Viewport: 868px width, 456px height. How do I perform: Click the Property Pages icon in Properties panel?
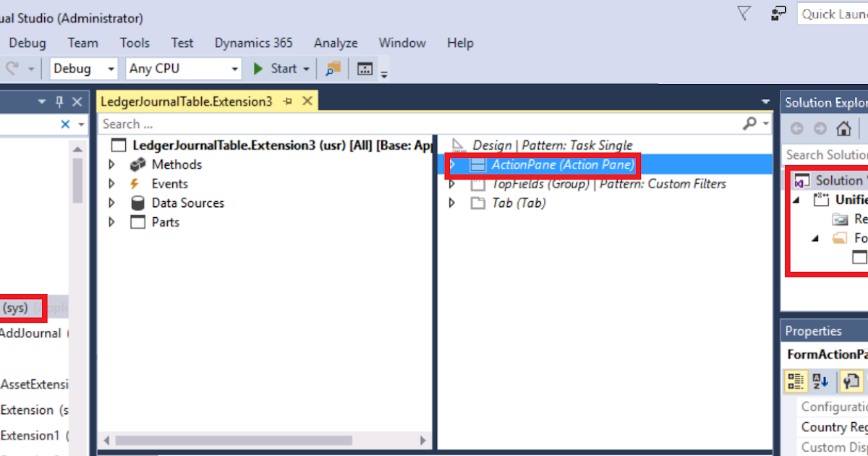click(850, 381)
